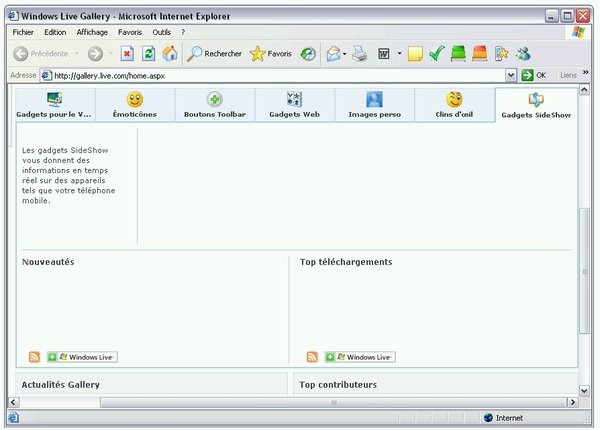Screen dimensions: 600x430
Task: Click RSS feed icon under Nouveautés
Action: (x=34, y=357)
